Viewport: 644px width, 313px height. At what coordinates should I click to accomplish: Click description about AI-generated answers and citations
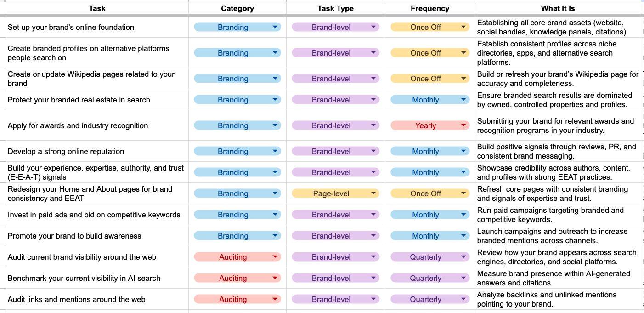point(558,278)
